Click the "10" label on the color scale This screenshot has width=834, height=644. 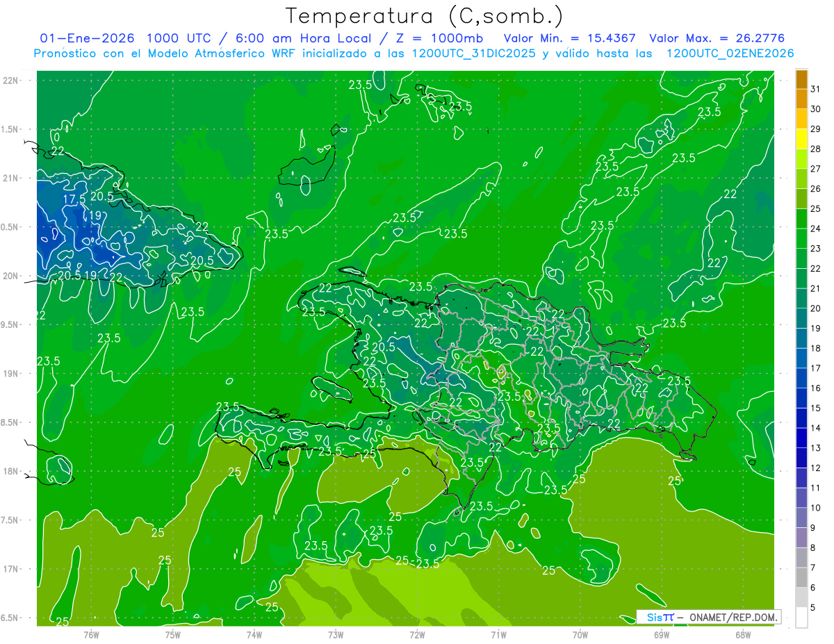click(x=816, y=508)
